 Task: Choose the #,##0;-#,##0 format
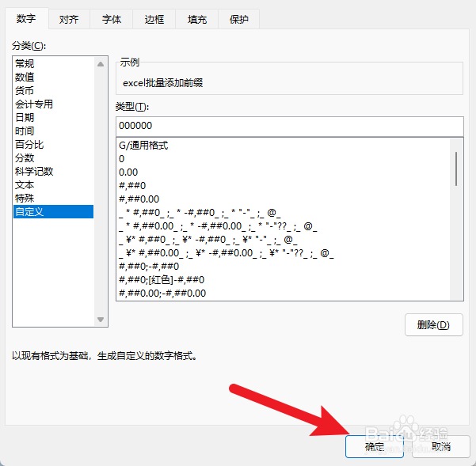tap(284, 267)
